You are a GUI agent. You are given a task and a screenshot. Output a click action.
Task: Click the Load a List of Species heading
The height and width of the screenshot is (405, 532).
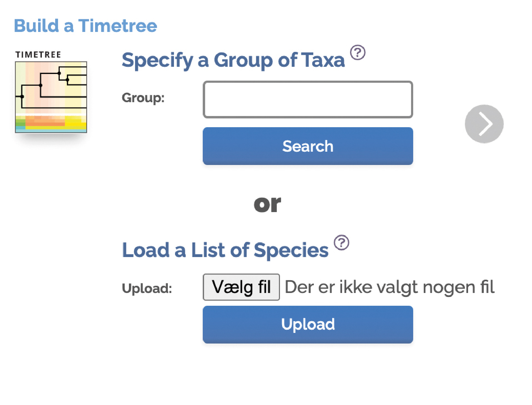point(225,250)
